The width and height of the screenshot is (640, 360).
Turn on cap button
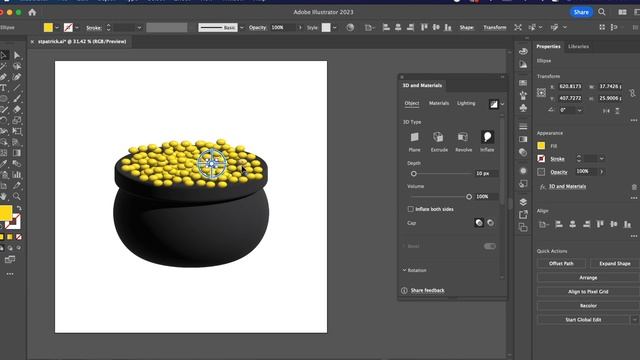point(479,223)
